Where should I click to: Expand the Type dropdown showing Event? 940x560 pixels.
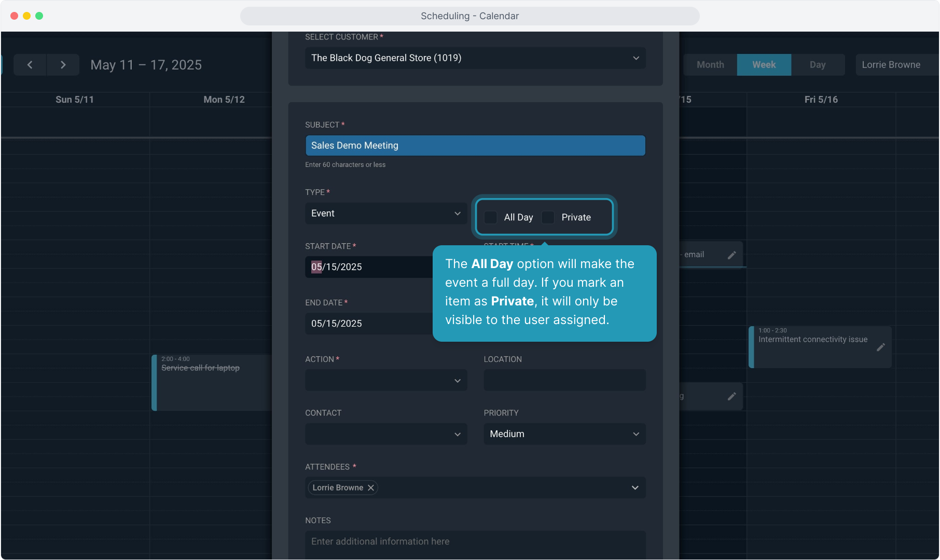(386, 214)
